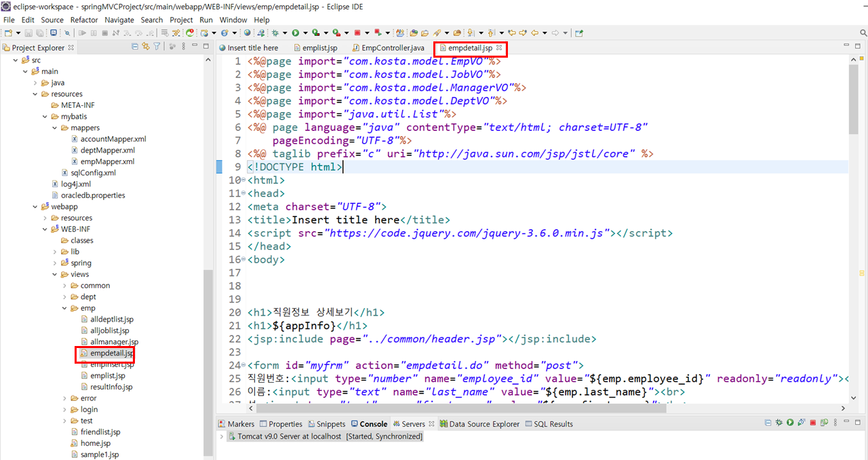Open the Back history dropdown arrow
Screen dimensions: 868x460
[x=545, y=33]
